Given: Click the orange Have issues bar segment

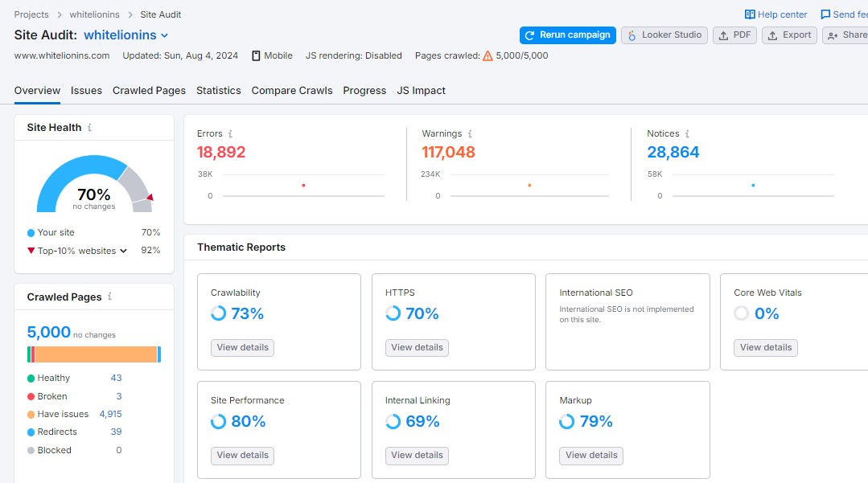Looking at the screenshot, I should [95, 354].
